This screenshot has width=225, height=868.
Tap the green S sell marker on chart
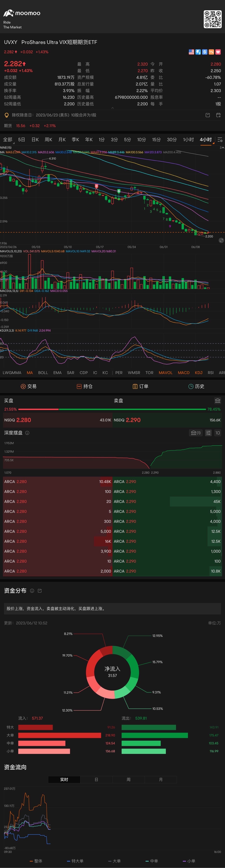119,191
